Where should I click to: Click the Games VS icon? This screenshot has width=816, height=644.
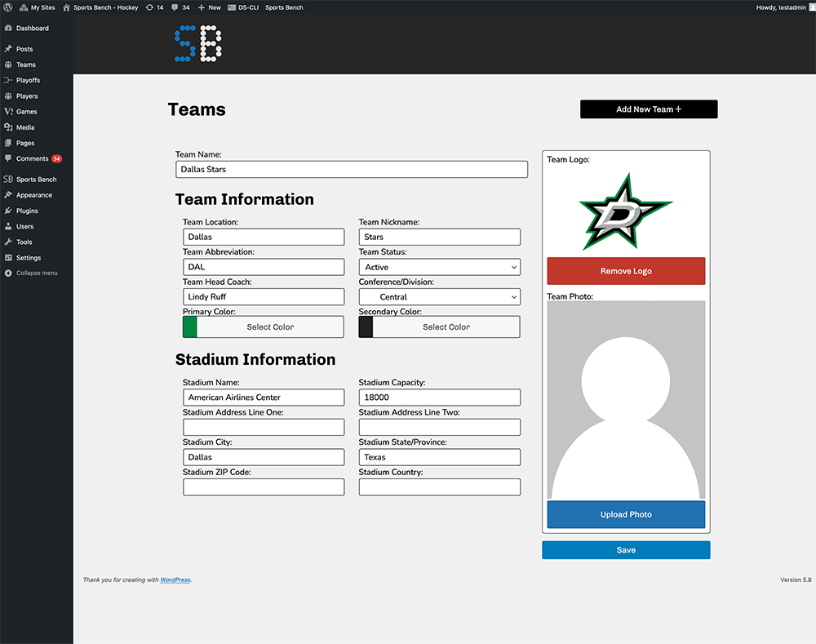coord(8,111)
